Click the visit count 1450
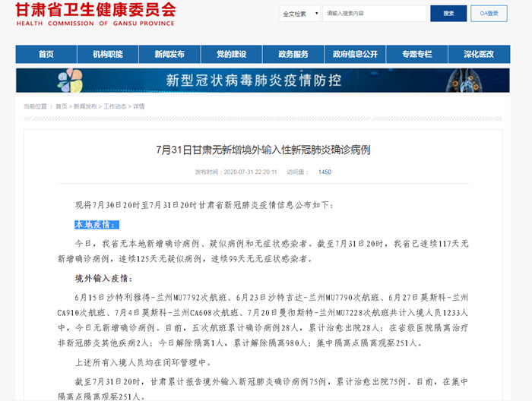Viewport: 532px width, 401px height. pos(325,172)
